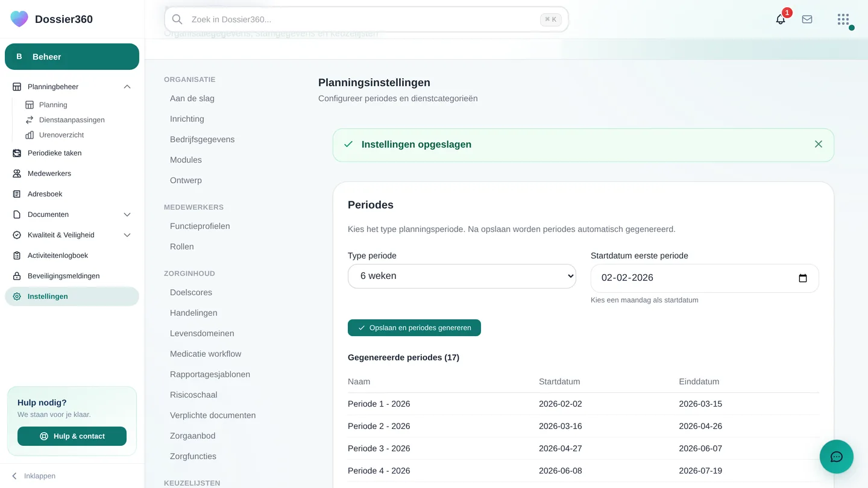Open the Type periode dropdown
The image size is (868, 488).
click(462, 276)
